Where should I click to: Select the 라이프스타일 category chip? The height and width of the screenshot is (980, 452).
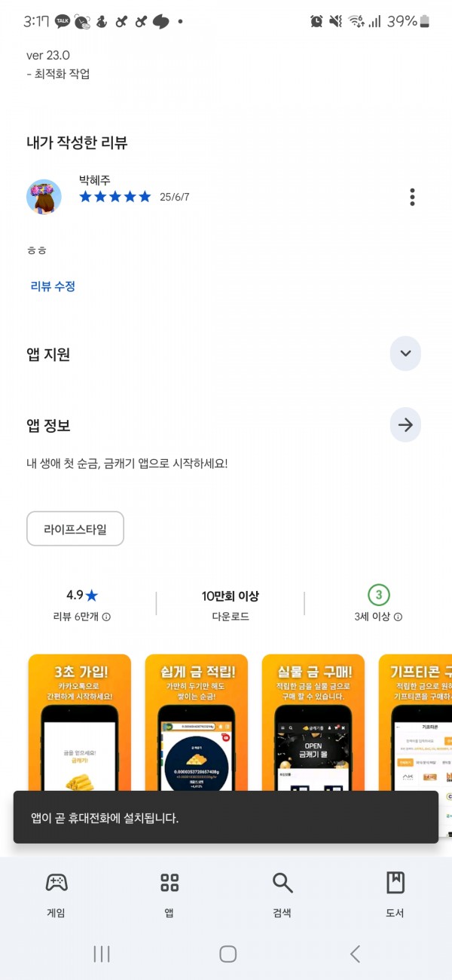(75, 529)
